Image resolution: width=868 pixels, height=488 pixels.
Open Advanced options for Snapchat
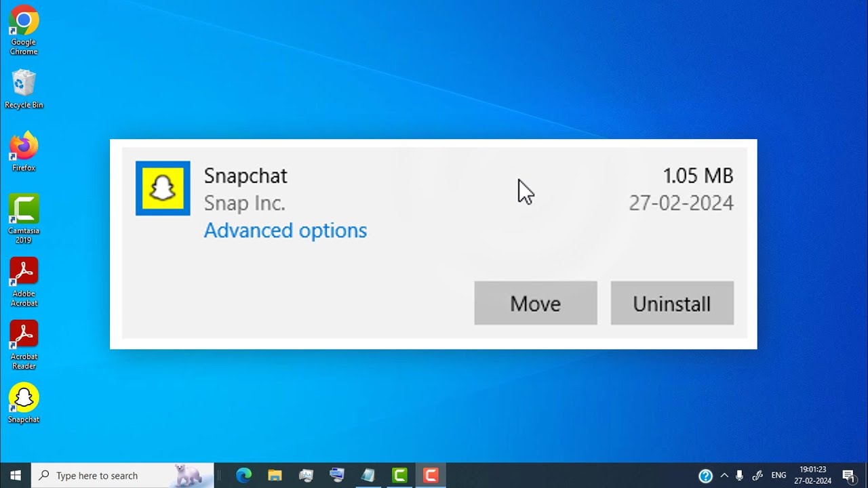(285, 230)
